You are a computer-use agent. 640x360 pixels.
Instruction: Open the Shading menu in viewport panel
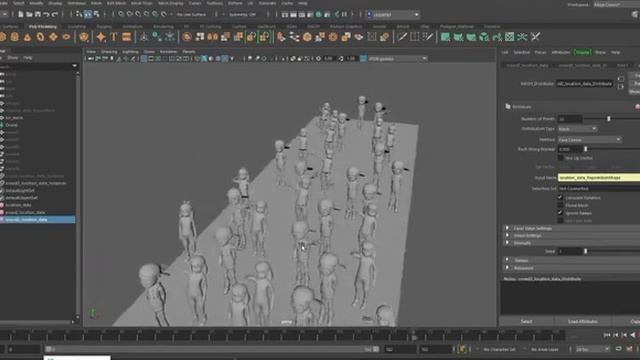[x=109, y=52]
